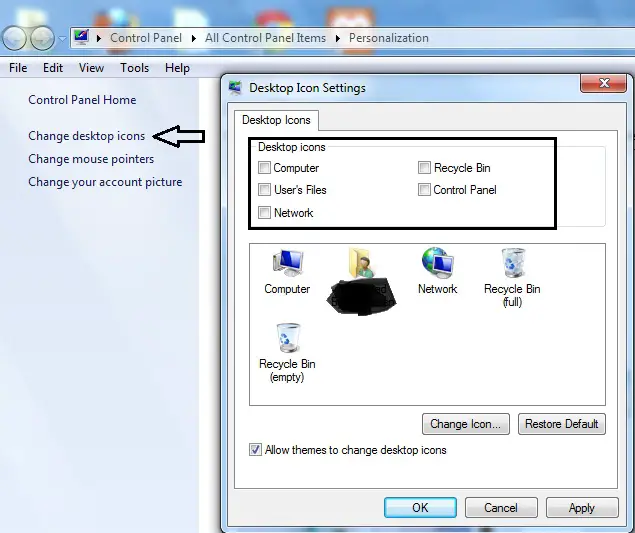Click Control Panel in the address breadcrumb
Viewport: 635px width, 533px height.
coord(146,38)
